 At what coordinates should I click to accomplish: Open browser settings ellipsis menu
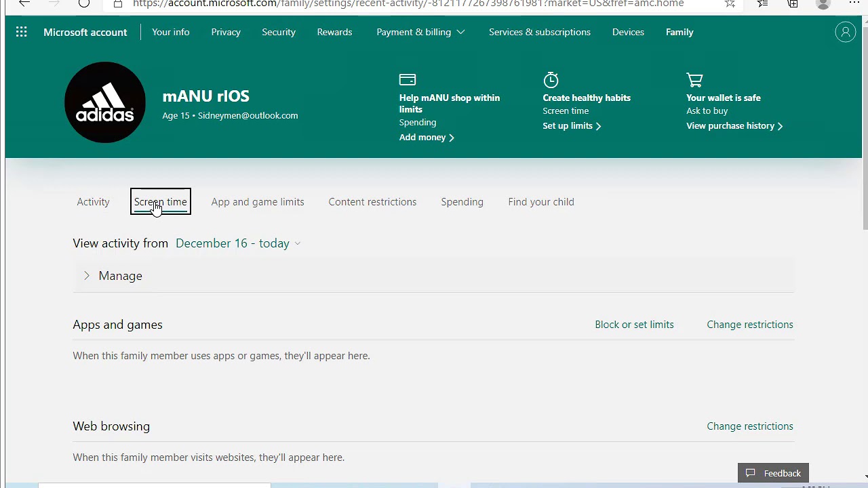[x=854, y=3]
